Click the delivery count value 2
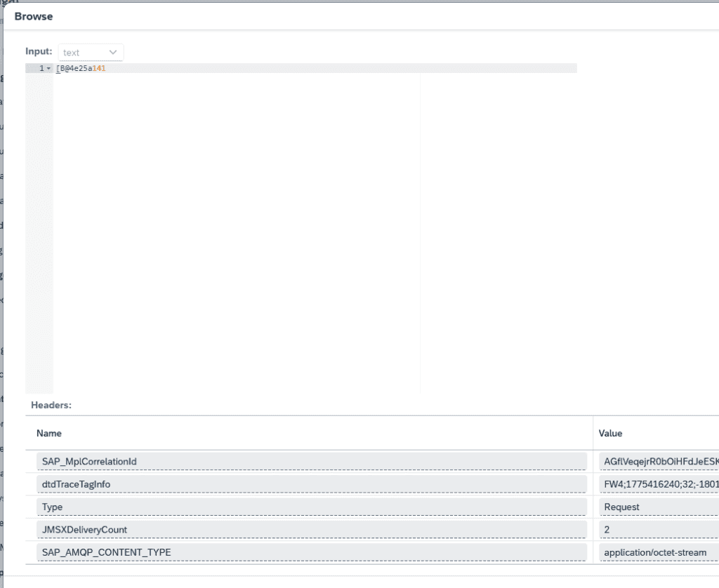The height and width of the screenshot is (588, 719). (x=659, y=529)
